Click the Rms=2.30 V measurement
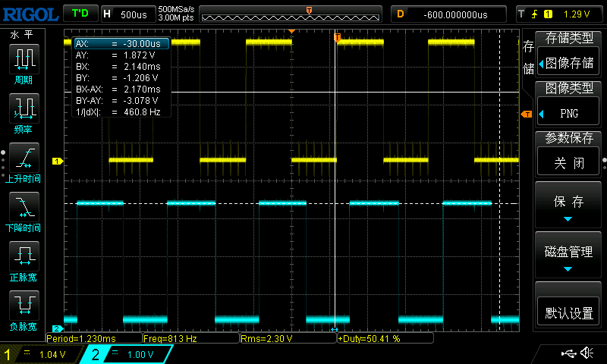This screenshot has width=607, height=364. coord(288,338)
